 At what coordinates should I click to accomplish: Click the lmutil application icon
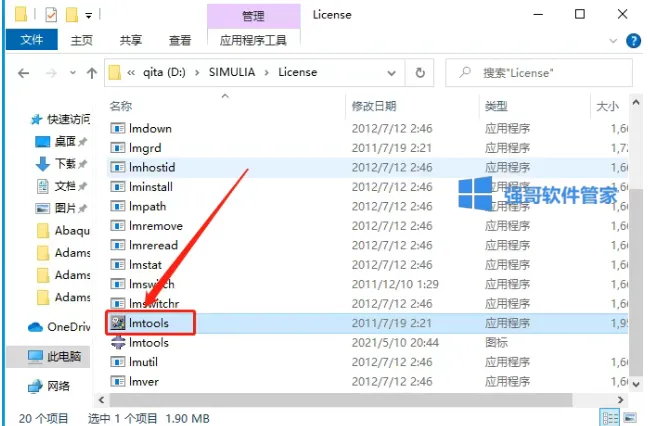tap(118, 362)
